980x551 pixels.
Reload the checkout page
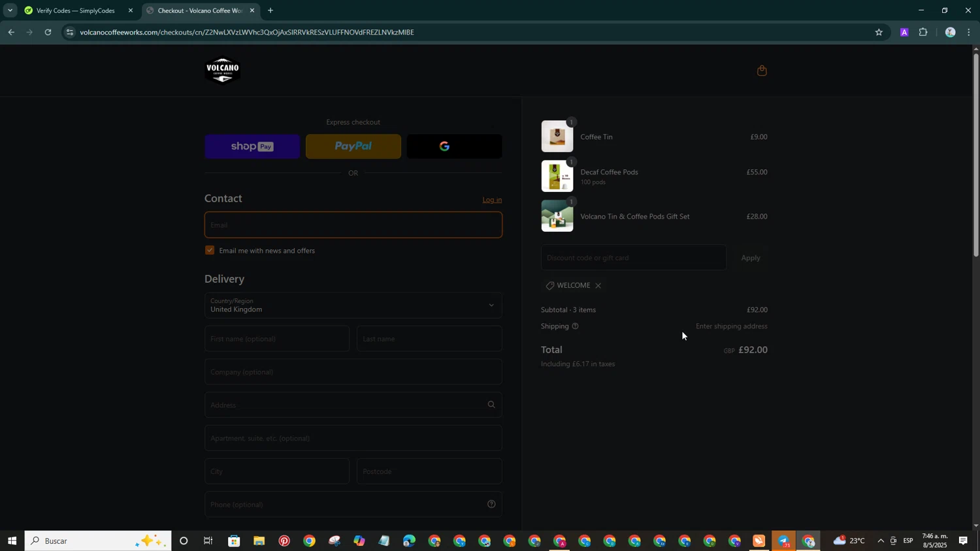point(48,32)
